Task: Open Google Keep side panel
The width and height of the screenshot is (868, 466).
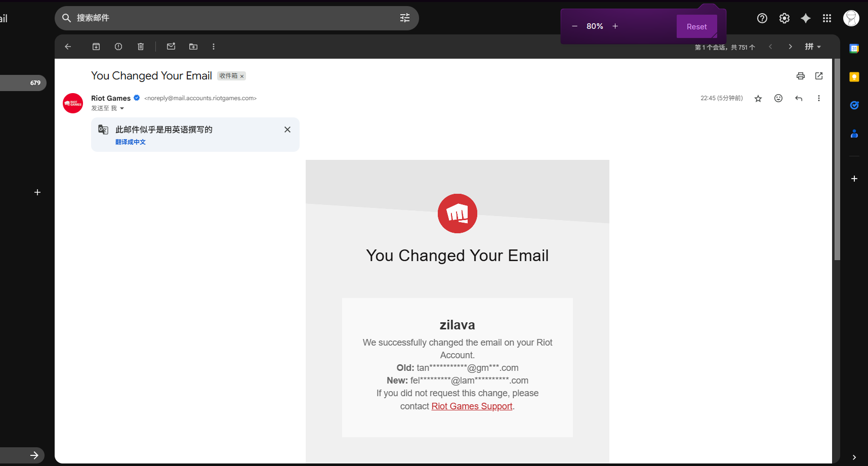Action: click(x=854, y=77)
